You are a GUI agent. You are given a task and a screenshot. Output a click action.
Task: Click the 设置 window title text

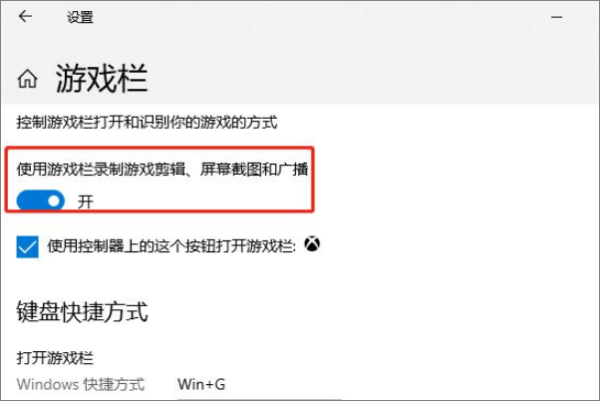click(x=80, y=17)
